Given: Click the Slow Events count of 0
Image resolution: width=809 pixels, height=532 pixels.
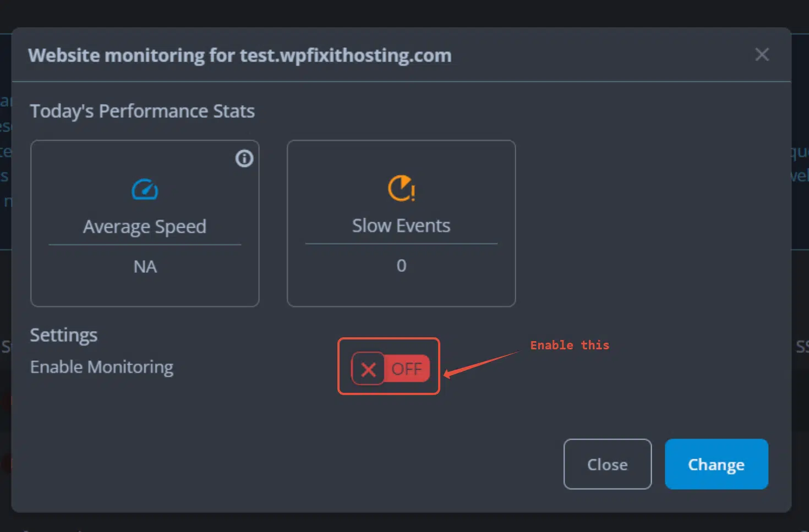Looking at the screenshot, I should click(402, 266).
